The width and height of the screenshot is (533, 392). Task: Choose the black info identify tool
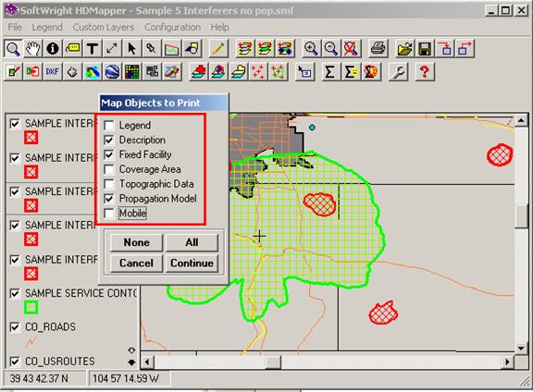(53, 49)
